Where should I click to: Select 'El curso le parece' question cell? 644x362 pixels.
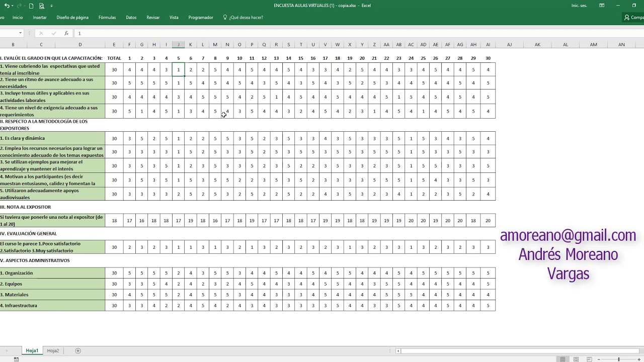tap(52, 247)
